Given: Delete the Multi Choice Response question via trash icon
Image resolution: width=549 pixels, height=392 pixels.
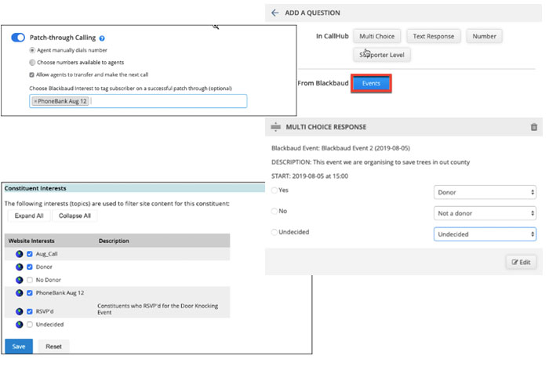Looking at the screenshot, I should 533,127.
